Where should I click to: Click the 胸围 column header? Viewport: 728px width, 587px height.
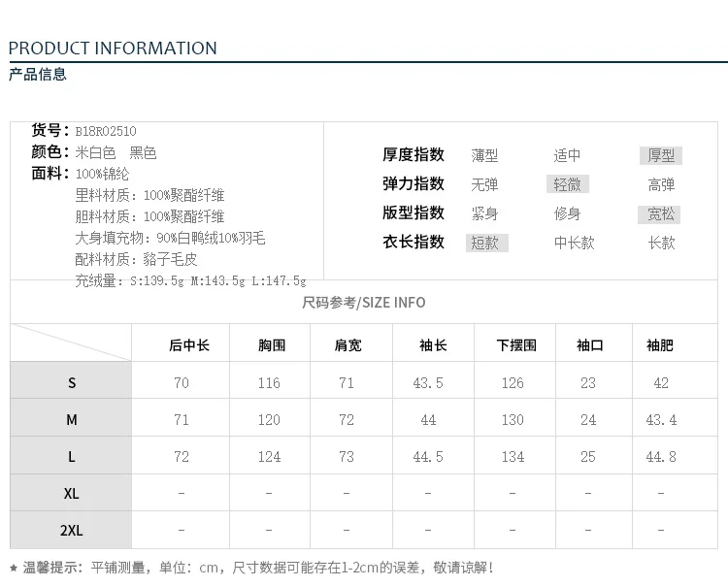[x=272, y=345]
